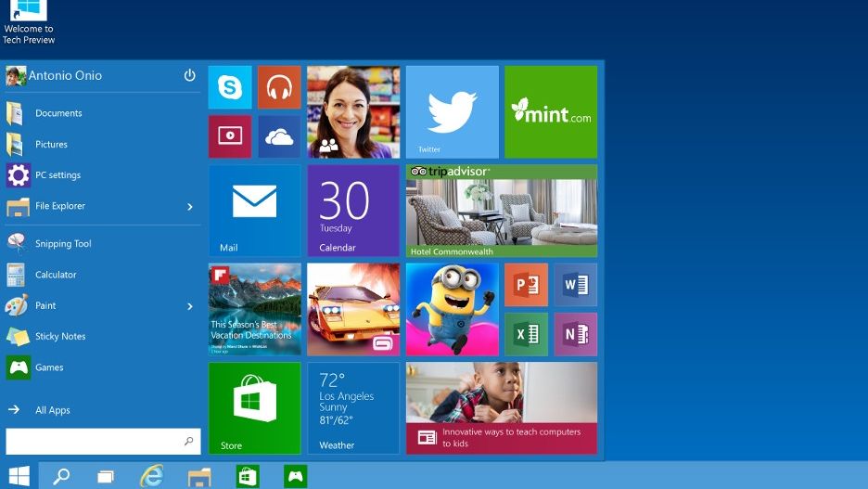Open the People tile with woman photo

click(x=353, y=112)
